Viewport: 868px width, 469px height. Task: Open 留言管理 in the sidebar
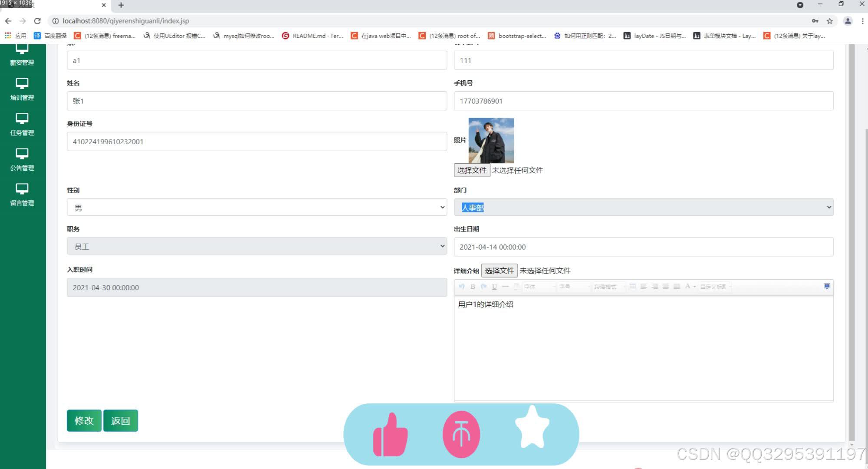point(22,195)
